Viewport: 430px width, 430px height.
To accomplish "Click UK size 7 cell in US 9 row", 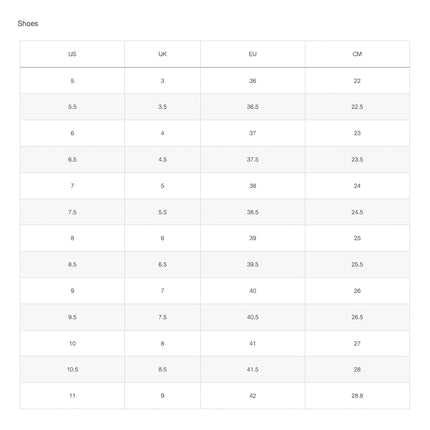I will pyautogui.click(x=162, y=291).
